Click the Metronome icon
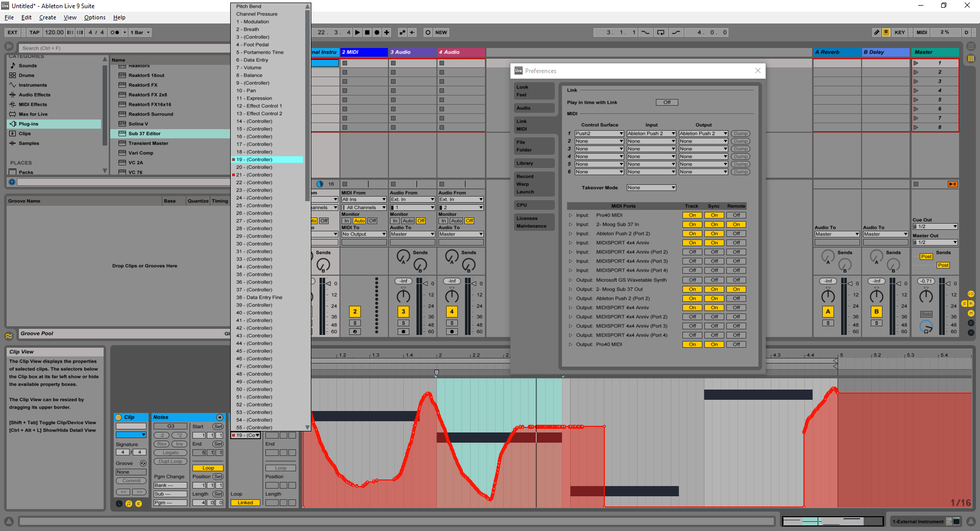 (x=115, y=32)
